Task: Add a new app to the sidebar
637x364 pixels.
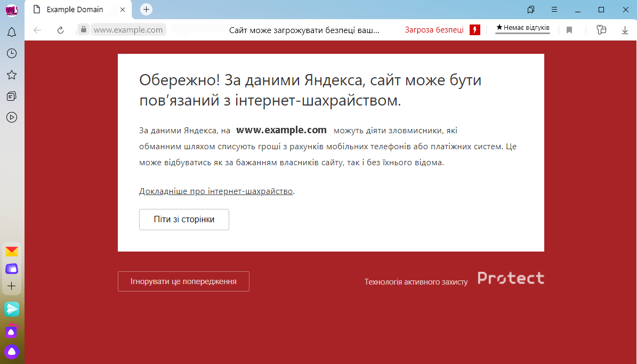Action: click(x=12, y=286)
